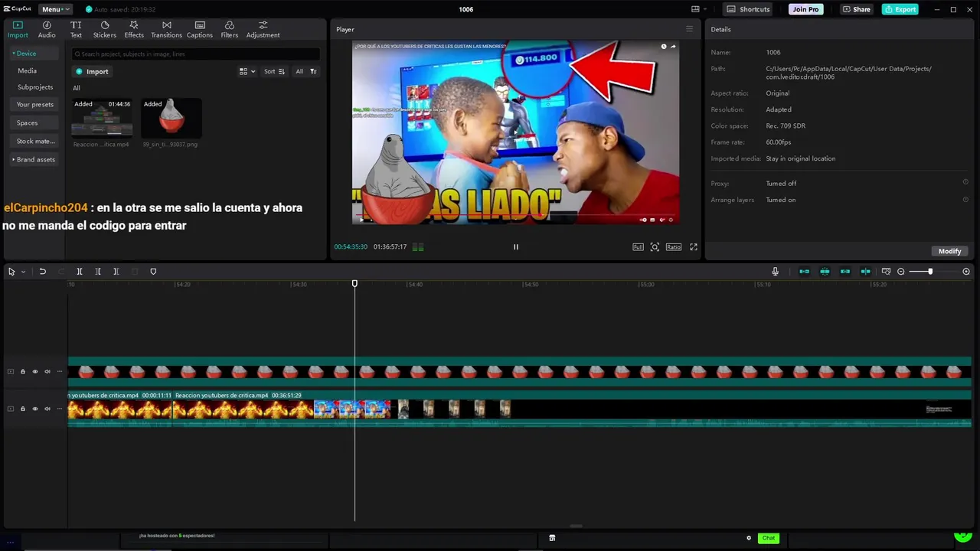The image size is (980, 551).
Task: Open Stock materials in sidebar
Action: pos(36,141)
